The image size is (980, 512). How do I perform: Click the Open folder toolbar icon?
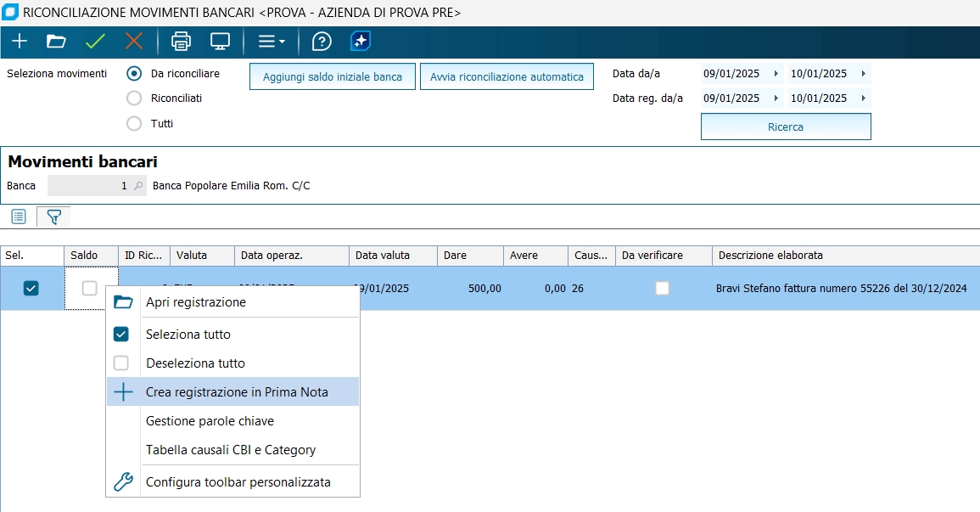[x=56, y=41]
